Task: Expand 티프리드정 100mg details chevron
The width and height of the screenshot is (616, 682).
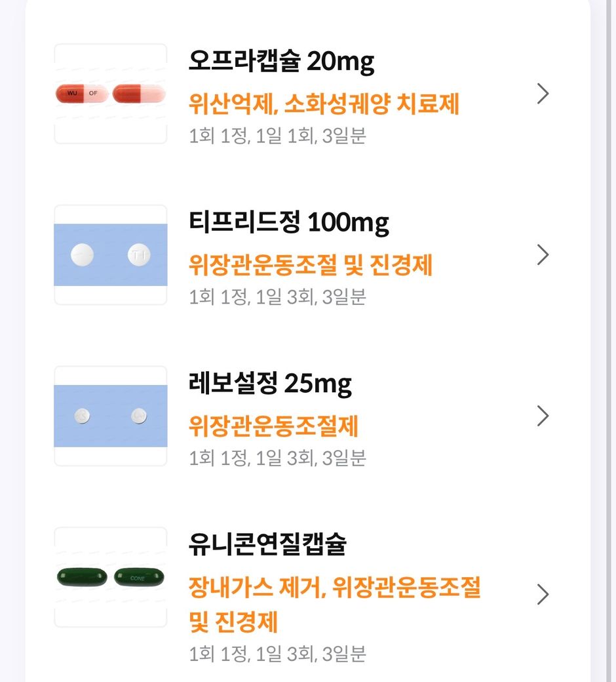Action: 542,254
